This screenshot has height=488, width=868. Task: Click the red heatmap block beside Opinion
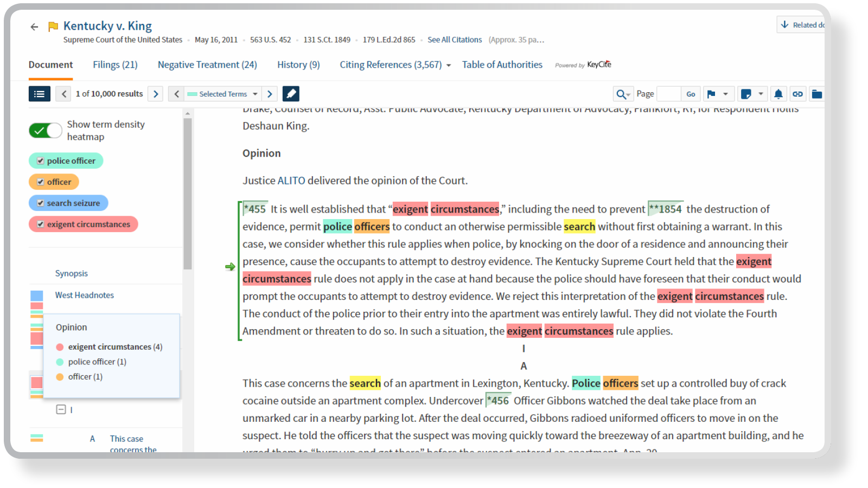click(37, 338)
